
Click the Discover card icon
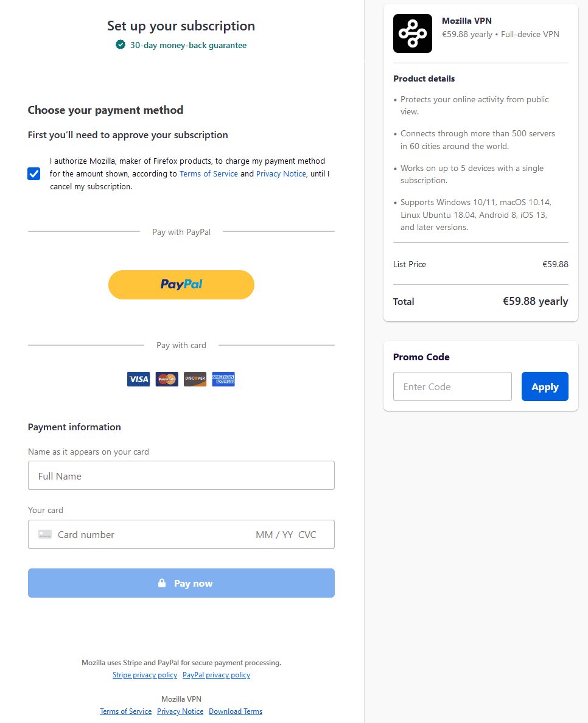(195, 379)
